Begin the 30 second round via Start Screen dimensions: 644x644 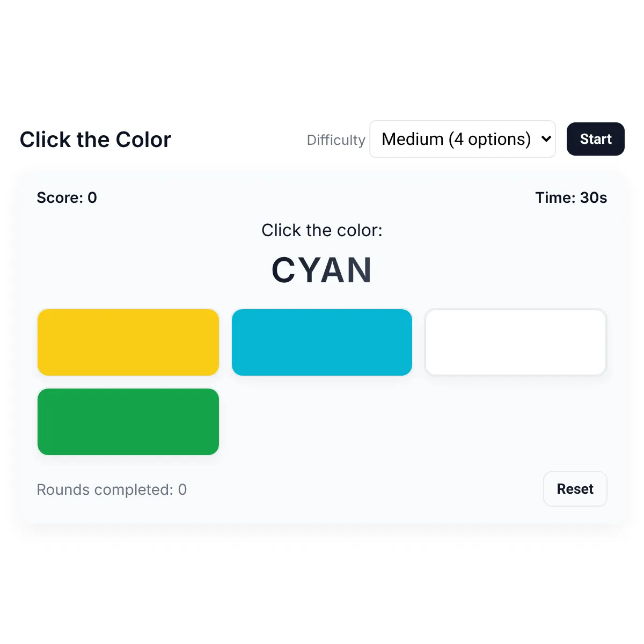pyautogui.click(x=595, y=139)
